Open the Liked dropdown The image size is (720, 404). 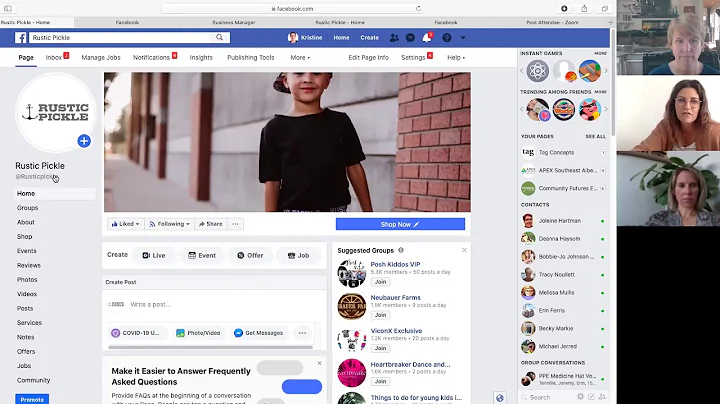tap(125, 224)
